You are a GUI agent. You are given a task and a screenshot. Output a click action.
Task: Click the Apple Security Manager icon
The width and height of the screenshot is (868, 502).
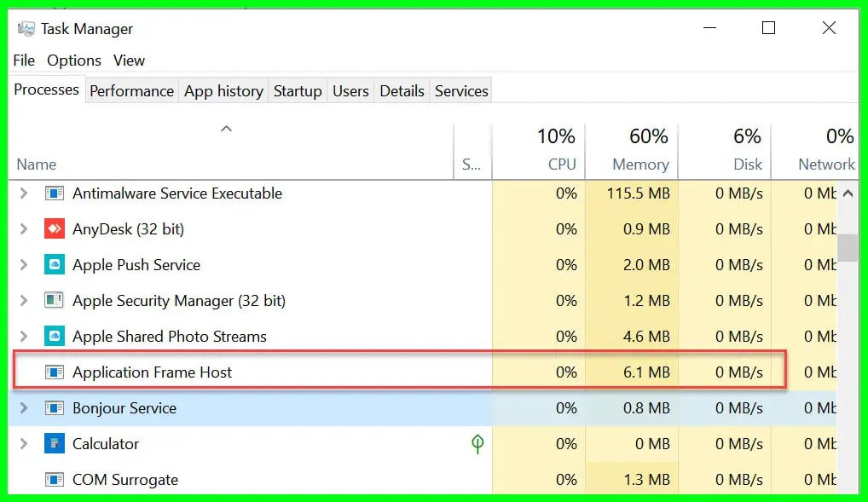tap(55, 300)
